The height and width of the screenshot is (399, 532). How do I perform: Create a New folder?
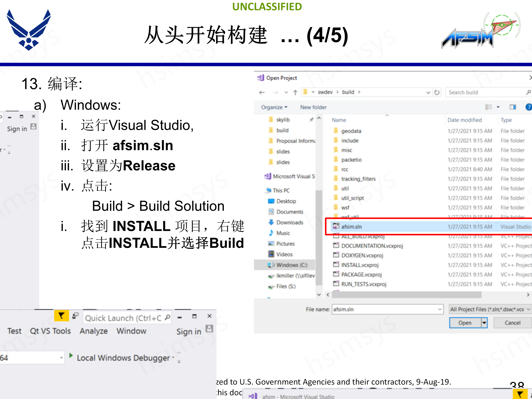(x=313, y=107)
